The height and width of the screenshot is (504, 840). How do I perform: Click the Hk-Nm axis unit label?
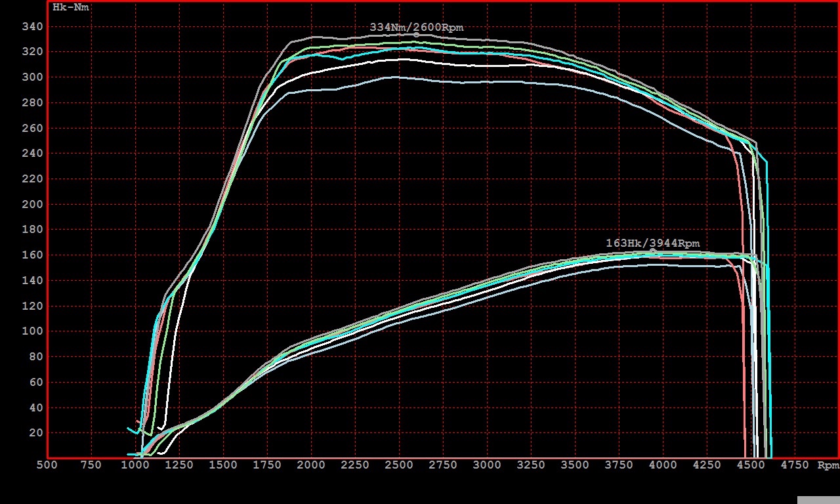(70, 8)
